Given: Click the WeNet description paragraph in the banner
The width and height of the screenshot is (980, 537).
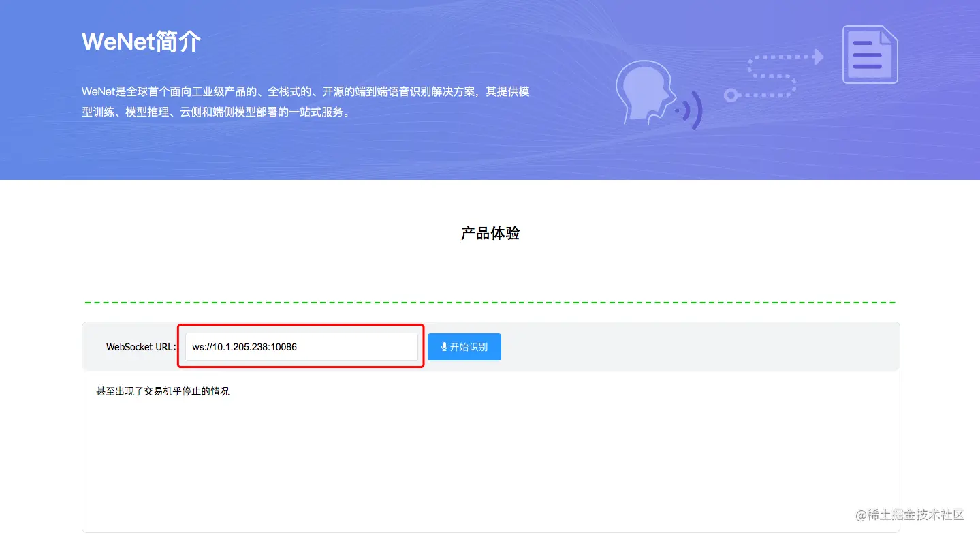Looking at the screenshot, I should [x=305, y=102].
